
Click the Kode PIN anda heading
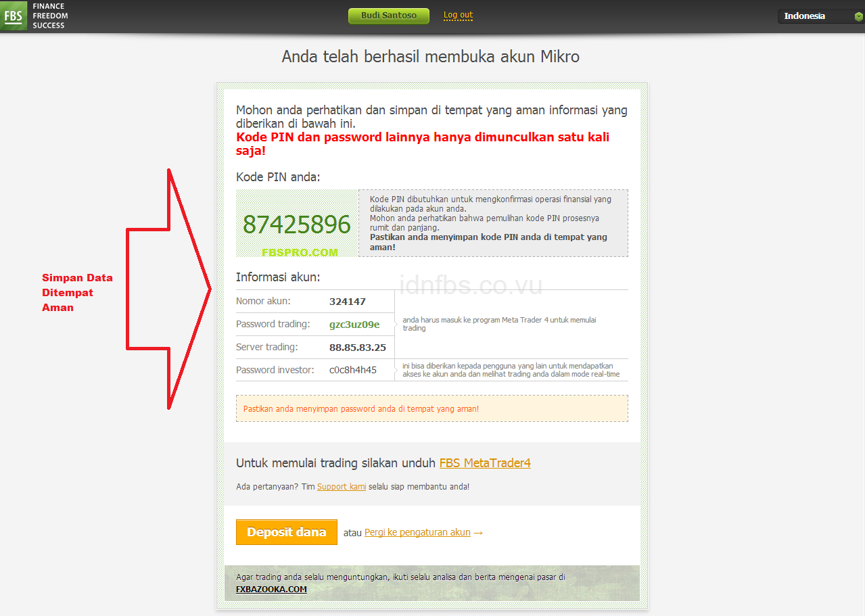point(278,177)
